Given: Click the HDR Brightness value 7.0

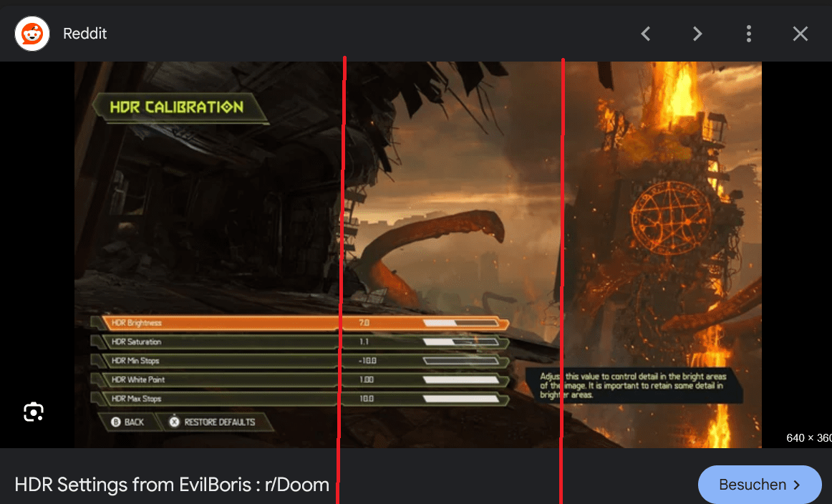Looking at the screenshot, I should click(x=364, y=323).
